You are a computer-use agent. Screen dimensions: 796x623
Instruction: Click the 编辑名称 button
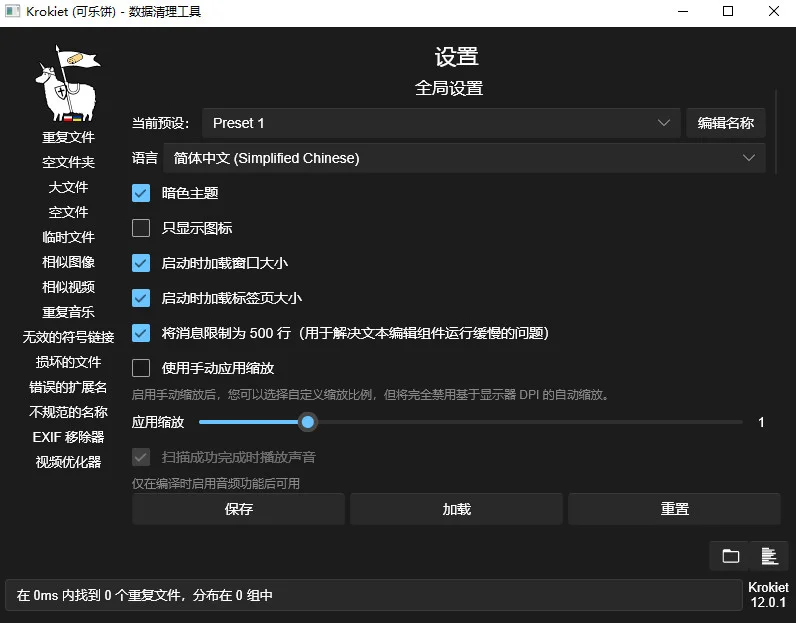725,123
